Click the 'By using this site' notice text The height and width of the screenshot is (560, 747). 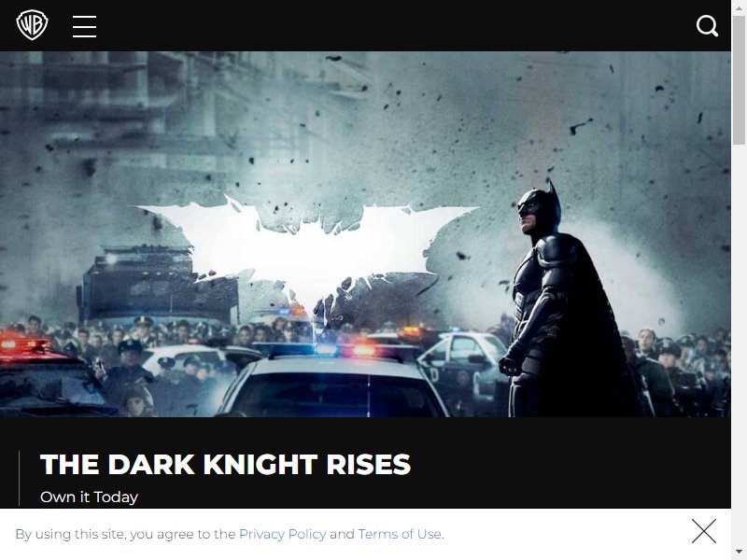125,534
